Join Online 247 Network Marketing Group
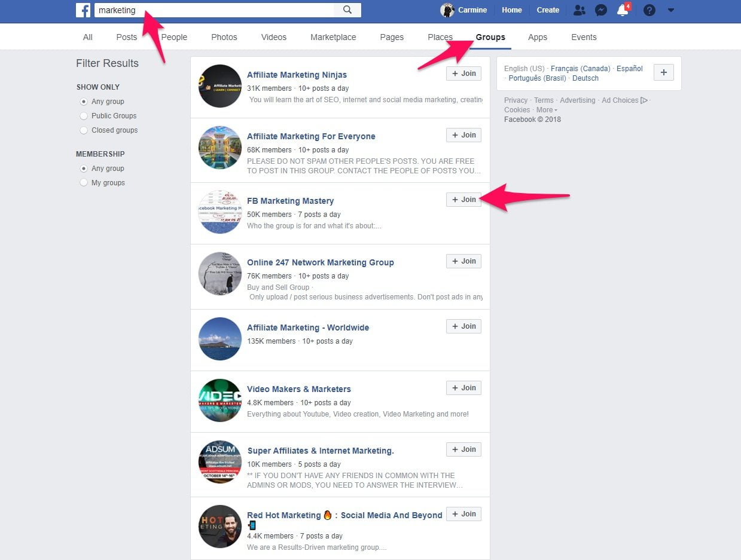The width and height of the screenshot is (741, 560). [463, 261]
